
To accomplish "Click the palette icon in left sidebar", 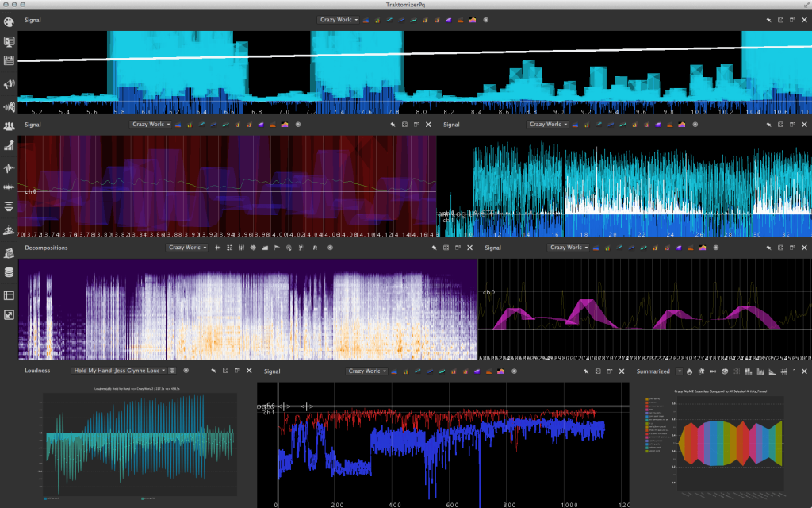I will [10, 20].
